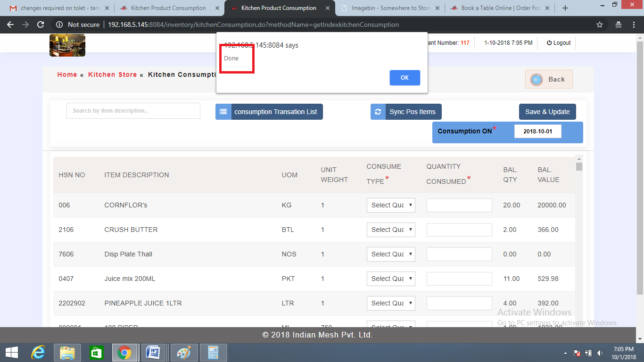Click balance value 20000.00
The height and width of the screenshot is (362, 644).
point(552,205)
